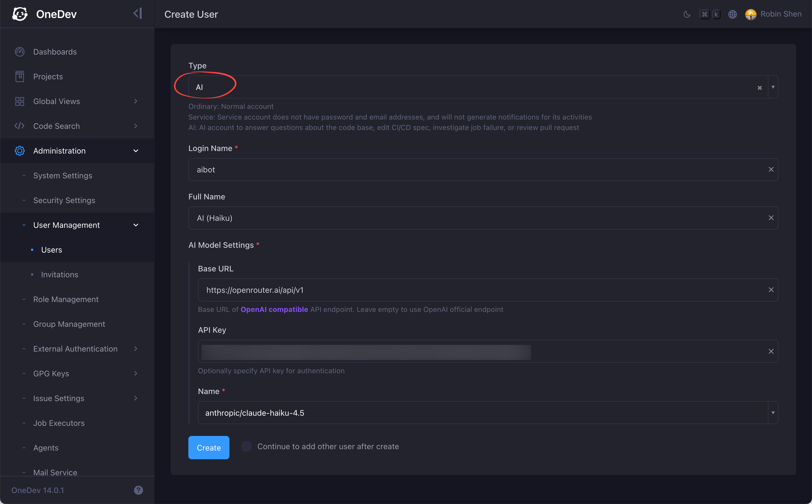This screenshot has height=504, width=812.
Task: Open the command palette keyboard shortcut icon
Action: pos(710,14)
